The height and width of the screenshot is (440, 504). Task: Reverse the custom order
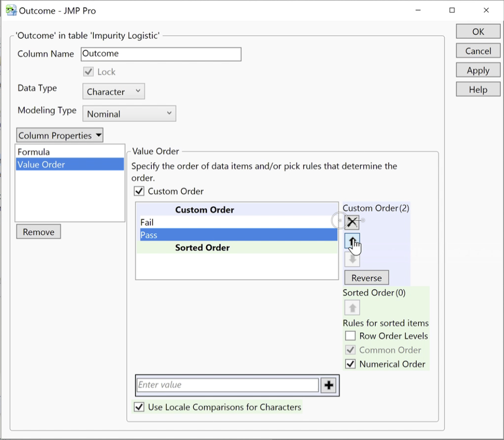[366, 278]
